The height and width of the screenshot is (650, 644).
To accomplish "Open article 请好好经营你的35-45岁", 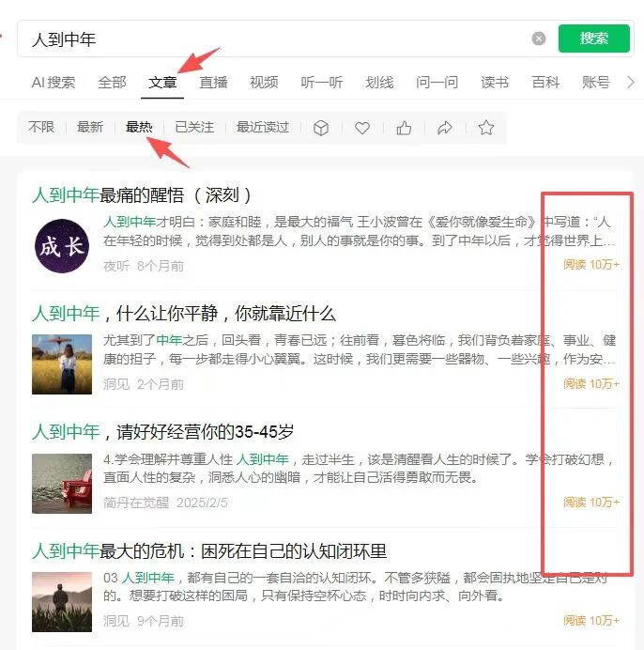I will click(162, 432).
